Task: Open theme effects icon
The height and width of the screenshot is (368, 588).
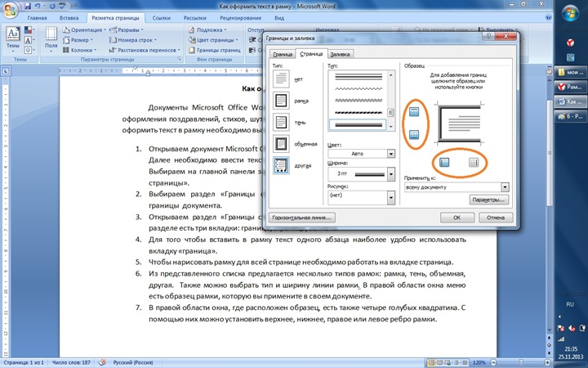Action: 29,50
